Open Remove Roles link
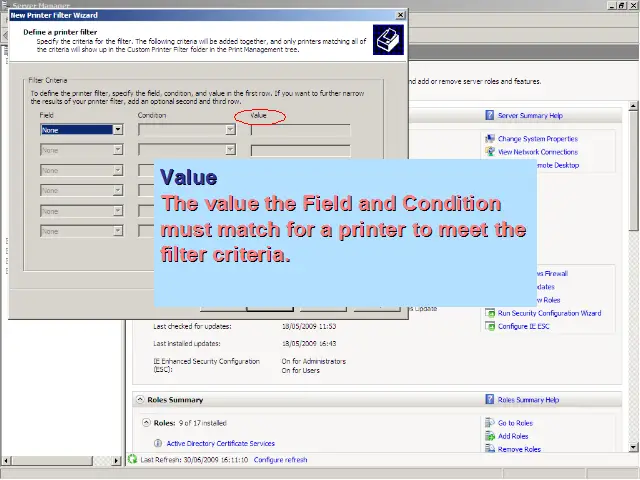Image resolution: width=640 pixels, height=480 pixels. 519,449
